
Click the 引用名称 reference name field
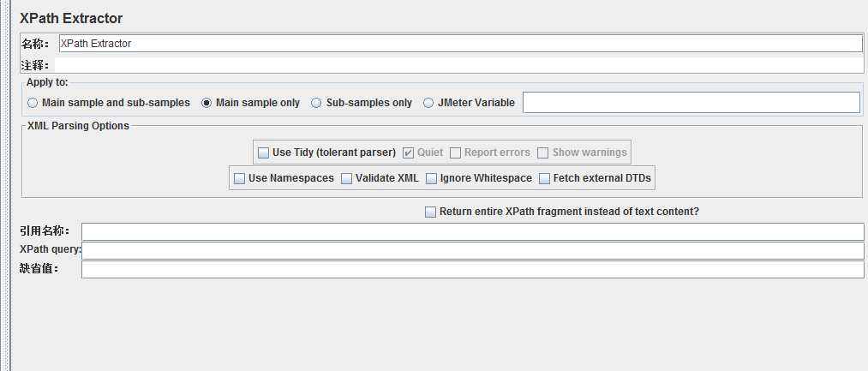(x=473, y=231)
